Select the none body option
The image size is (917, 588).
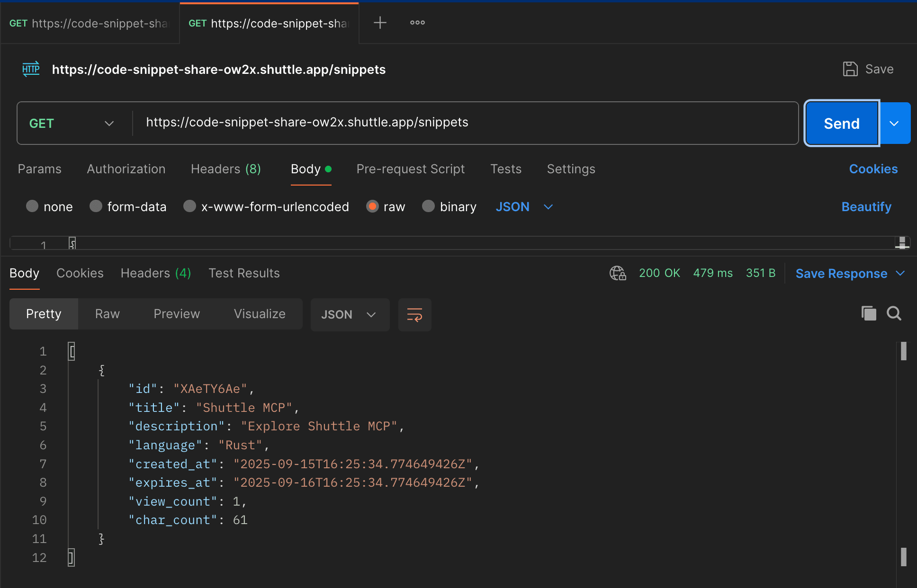point(32,206)
